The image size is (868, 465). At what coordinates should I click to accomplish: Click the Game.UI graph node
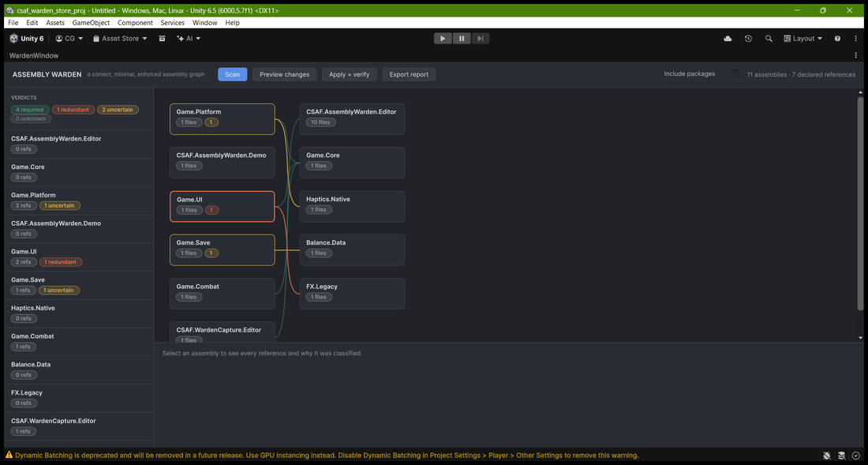[x=222, y=207]
